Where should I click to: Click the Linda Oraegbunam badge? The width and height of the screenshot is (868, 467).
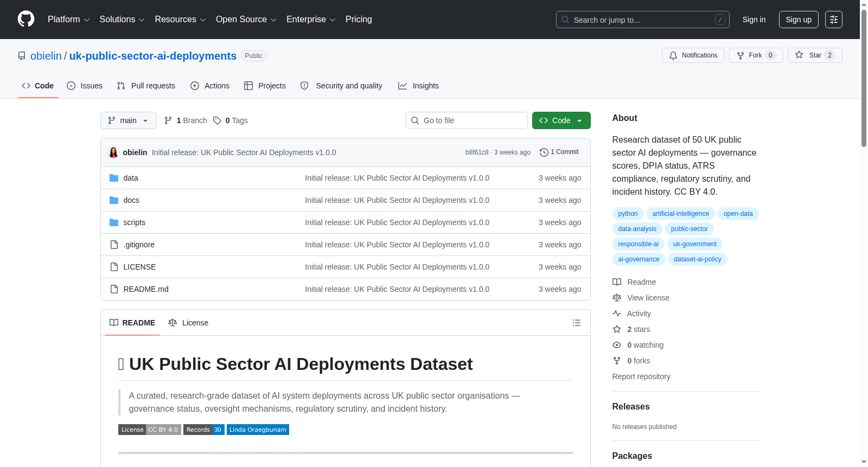(258, 430)
